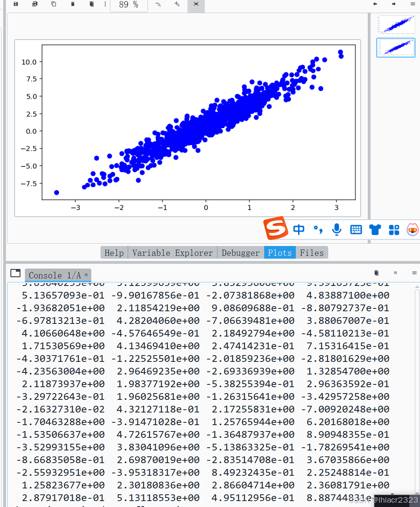Screen dimensions: 420x507
Task: Zoom out of the scatter plot
Action: [158, 4]
